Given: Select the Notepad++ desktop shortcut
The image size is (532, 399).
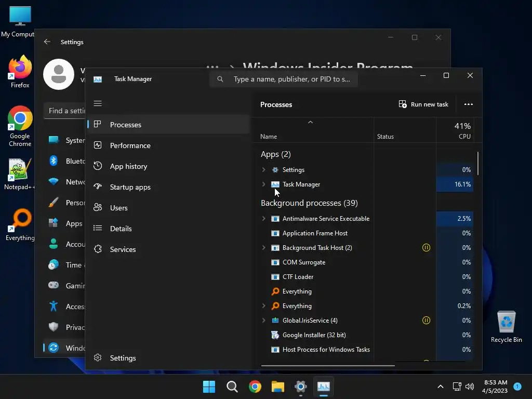Looking at the screenshot, I should click(x=19, y=175).
